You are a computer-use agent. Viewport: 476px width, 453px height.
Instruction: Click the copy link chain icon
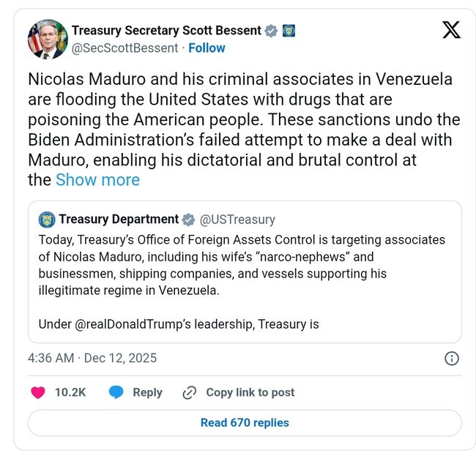pyautogui.click(x=190, y=392)
